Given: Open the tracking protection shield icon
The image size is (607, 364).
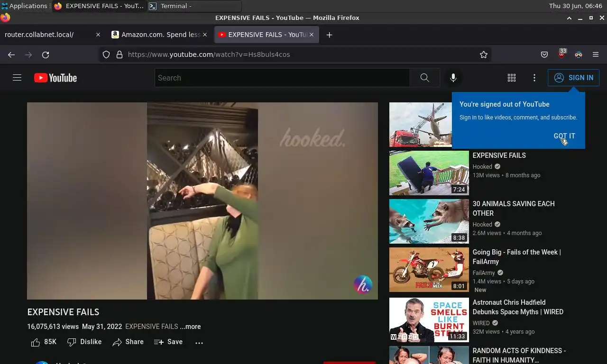Looking at the screenshot, I should coord(106,55).
